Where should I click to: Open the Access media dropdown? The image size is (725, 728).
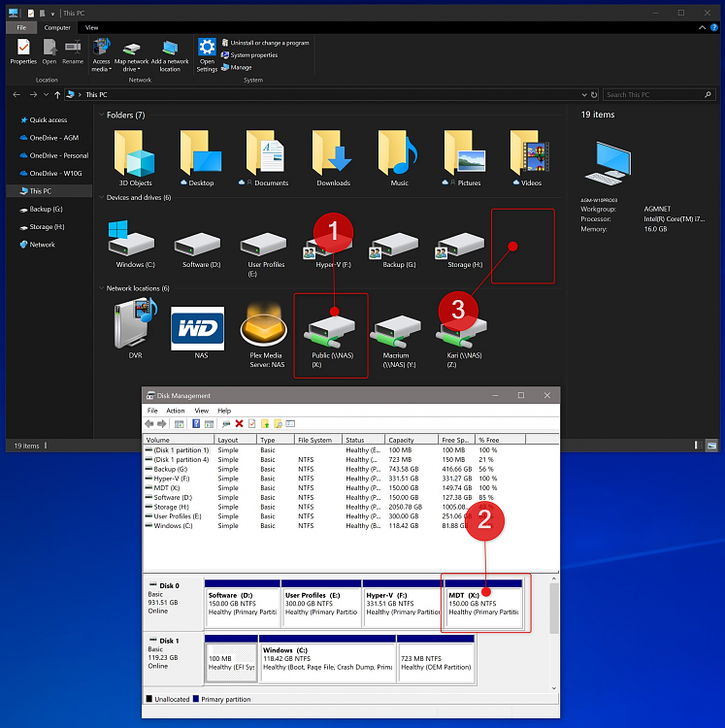tap(101, 54)
